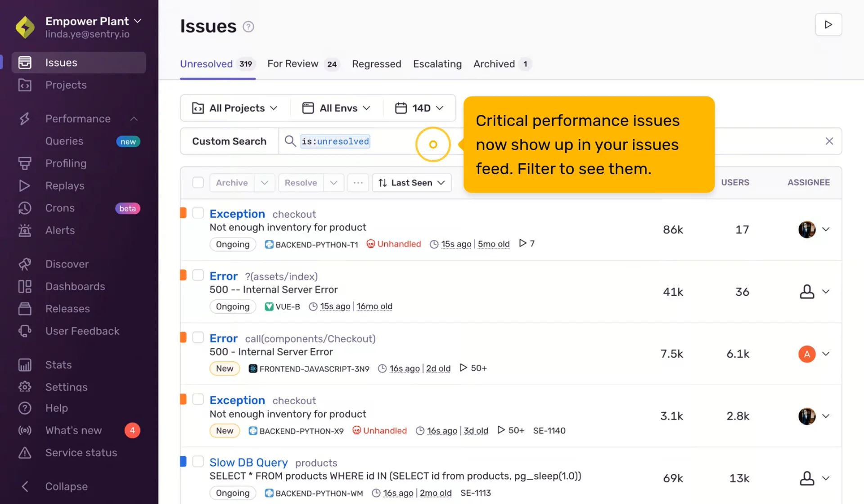Viewport: 864px width, 504px height.
Task: Click the play button at top right
Action: pos(828,25)
